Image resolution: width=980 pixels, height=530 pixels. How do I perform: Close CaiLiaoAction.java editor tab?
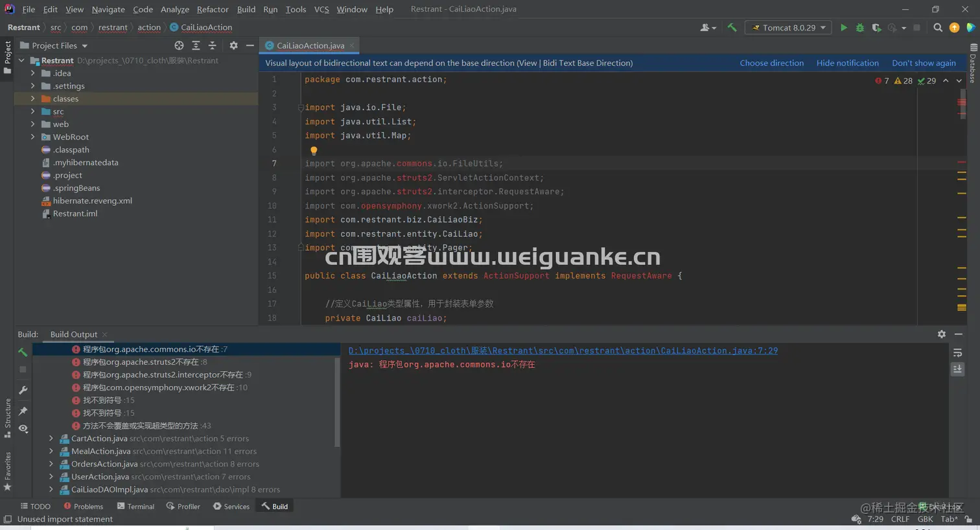351,45
